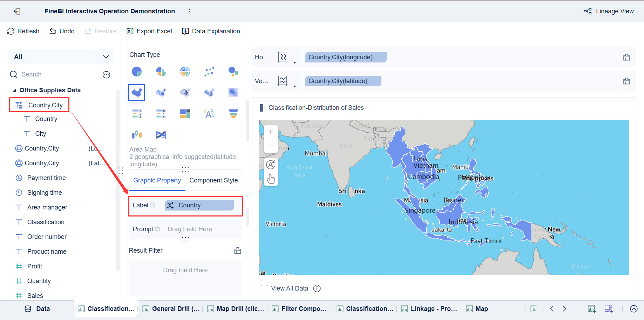Click the Export Excel button

[x=149, y=31]
